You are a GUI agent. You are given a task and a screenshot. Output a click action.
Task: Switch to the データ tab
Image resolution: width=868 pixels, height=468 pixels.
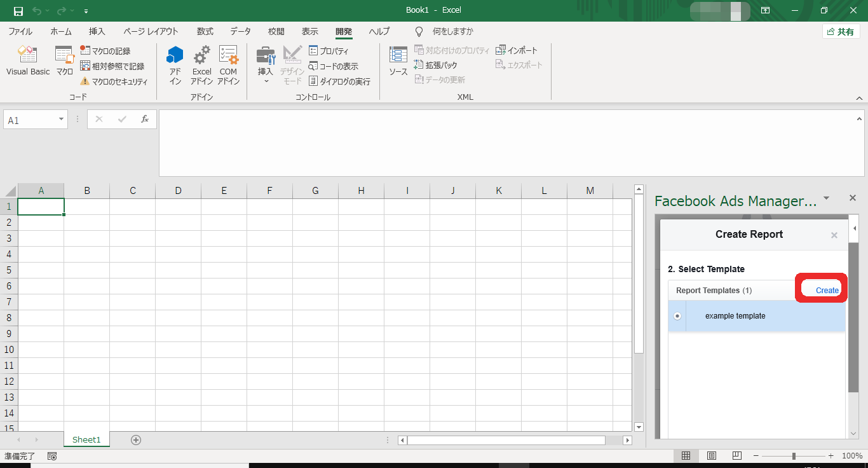coord(240,32)
